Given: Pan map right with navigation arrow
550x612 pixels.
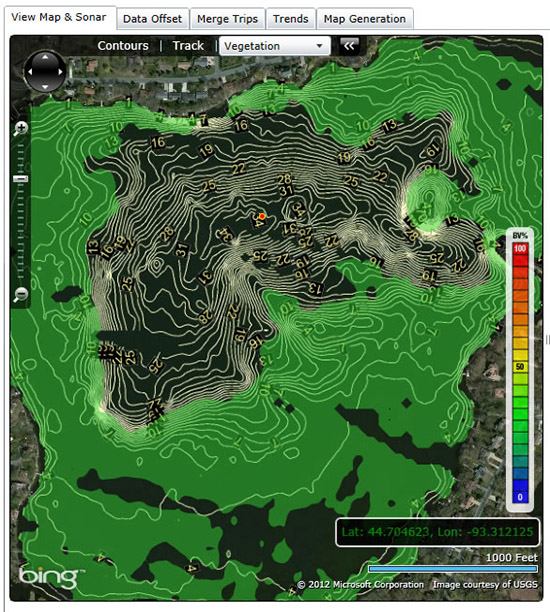Looking at the screenshot, I should coord(61,72).
